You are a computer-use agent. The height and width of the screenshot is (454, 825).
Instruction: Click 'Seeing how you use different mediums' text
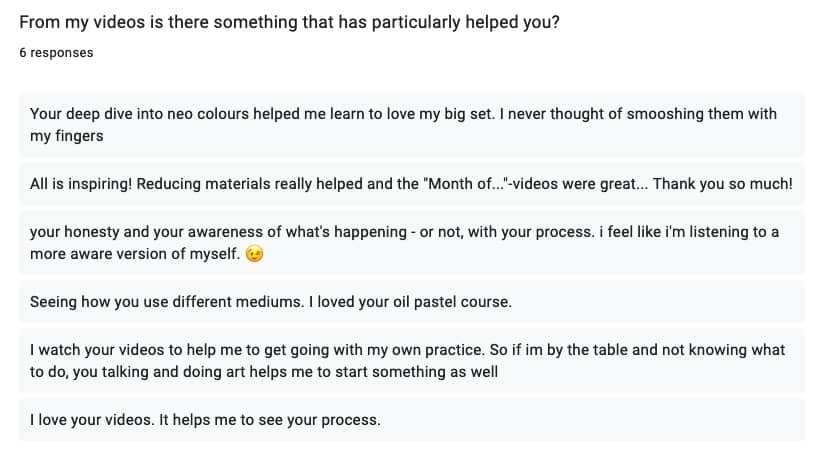click(x=167, y=302)
